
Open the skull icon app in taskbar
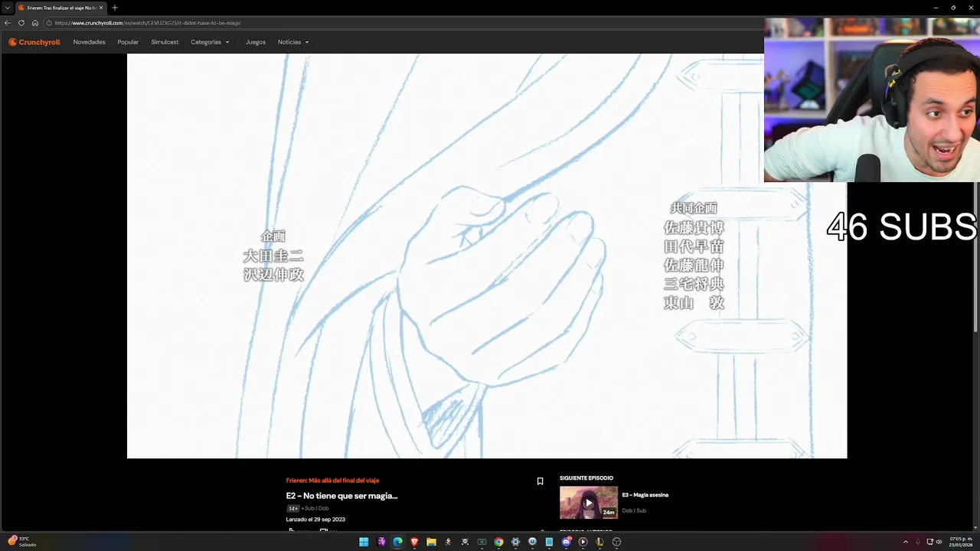point(465,542)
